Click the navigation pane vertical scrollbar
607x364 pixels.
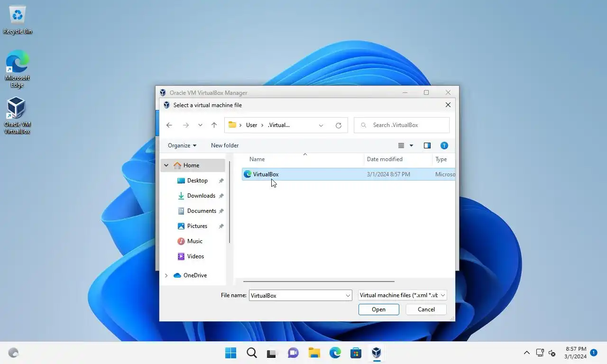click(230, 202)
